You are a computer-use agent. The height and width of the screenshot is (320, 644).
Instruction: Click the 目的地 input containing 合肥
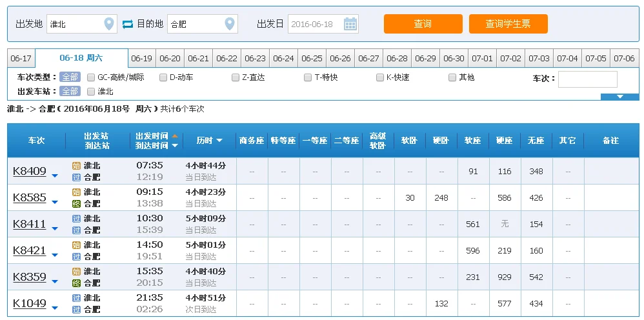click(x=203, y=24)
